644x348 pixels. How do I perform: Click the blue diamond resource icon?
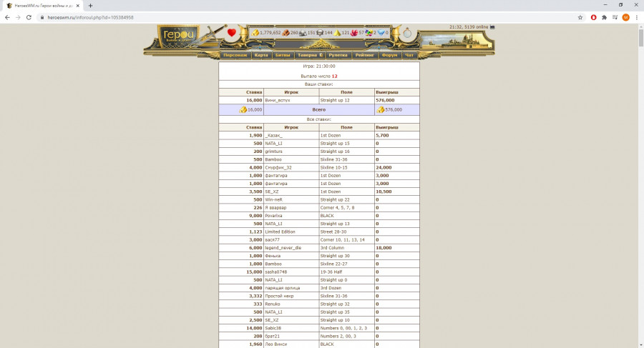[380, 32]
